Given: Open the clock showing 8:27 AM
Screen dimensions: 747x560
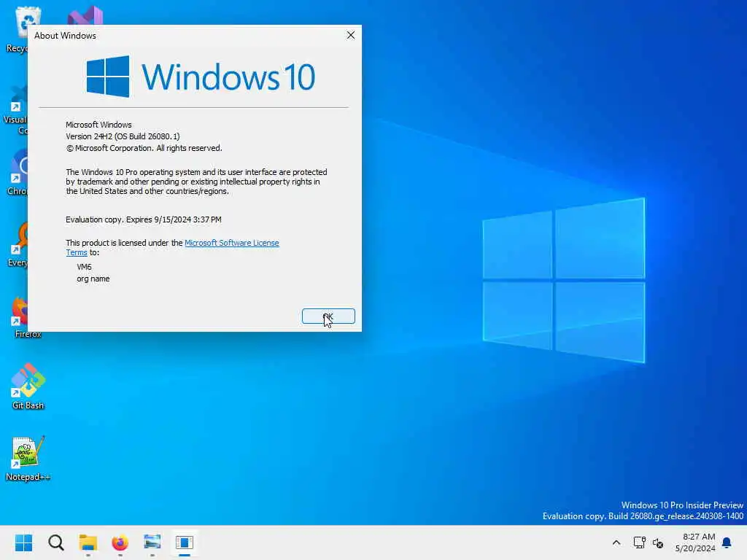Looking at the screenshot, I should click(695, 542).
